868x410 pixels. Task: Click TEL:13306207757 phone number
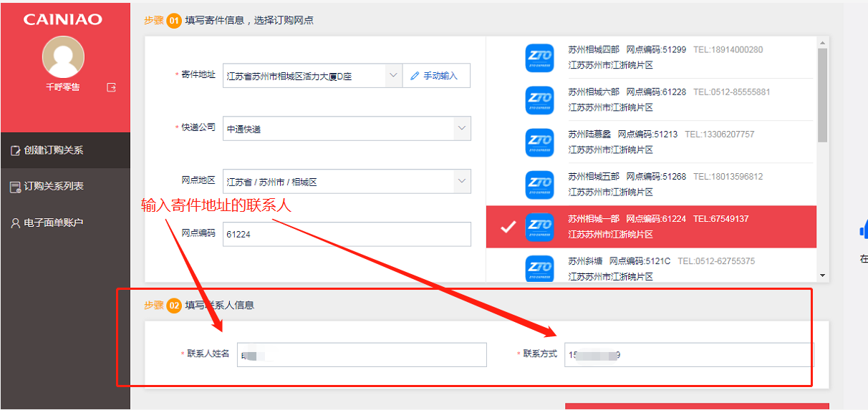(x=720, y=135)
